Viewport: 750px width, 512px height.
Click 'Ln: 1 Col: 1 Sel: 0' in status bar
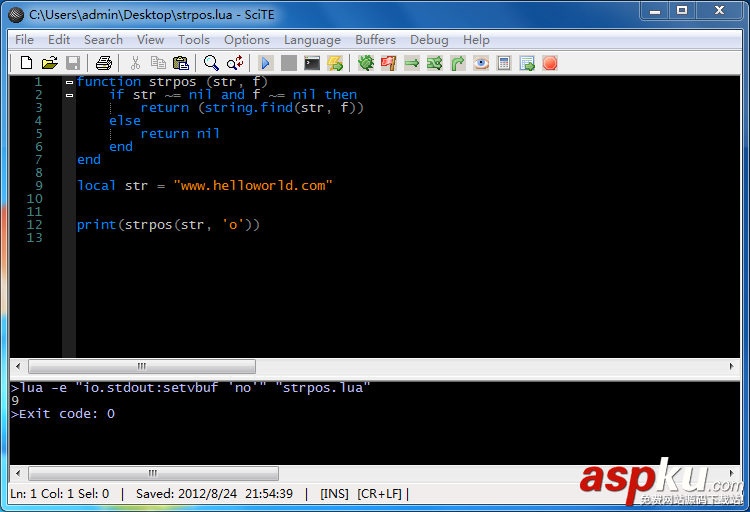coord(60,494)
